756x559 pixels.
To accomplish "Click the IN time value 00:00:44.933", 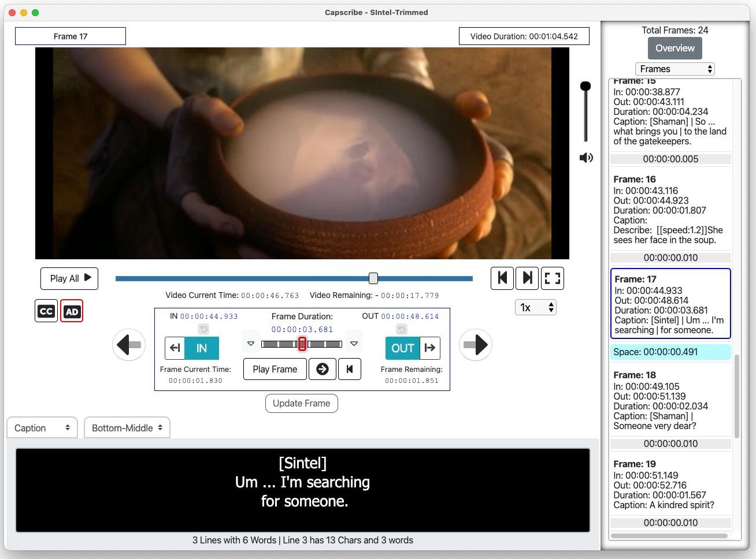I will (209, 316).
